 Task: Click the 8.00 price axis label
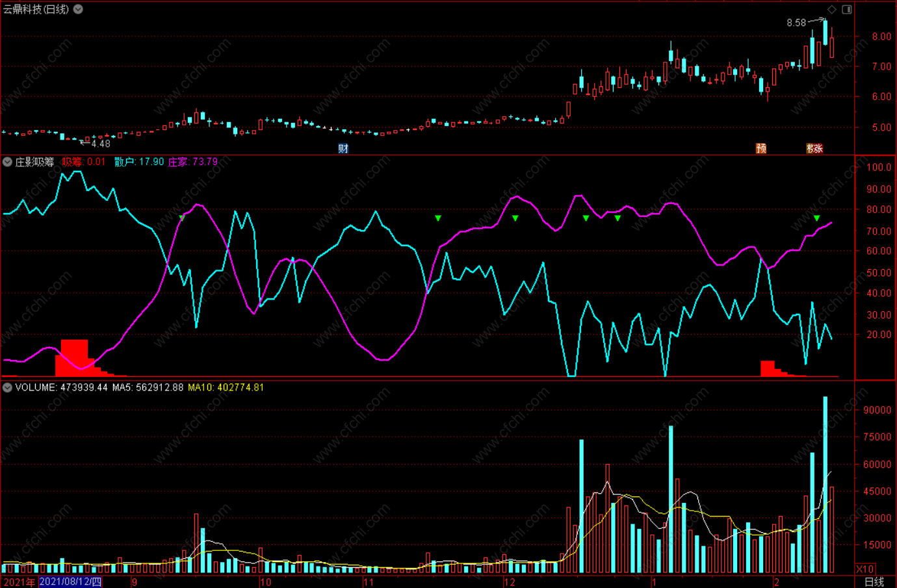tap(881, 37)
